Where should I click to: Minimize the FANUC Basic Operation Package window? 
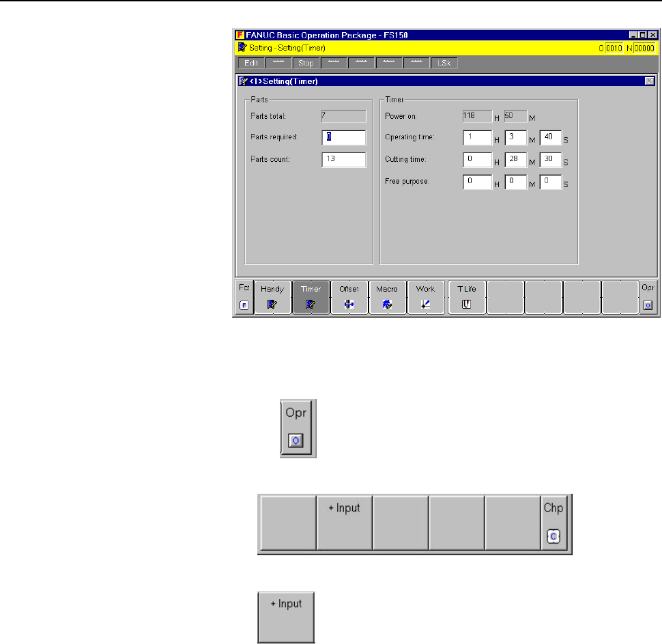(633, 35)
